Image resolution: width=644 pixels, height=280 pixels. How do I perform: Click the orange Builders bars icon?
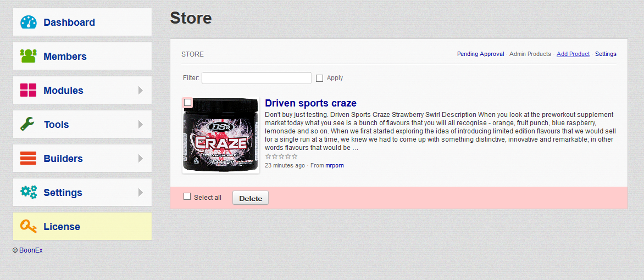29,158
